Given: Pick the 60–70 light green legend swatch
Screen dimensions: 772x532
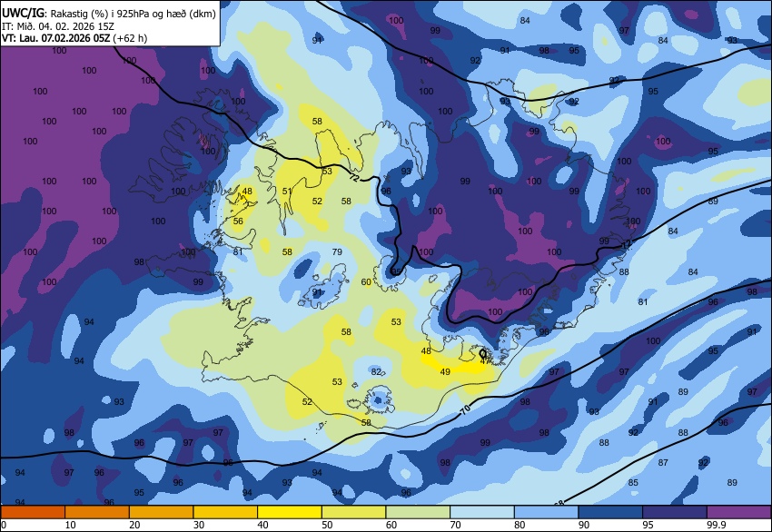Looking at the screenshot, I should pos(418,512).
